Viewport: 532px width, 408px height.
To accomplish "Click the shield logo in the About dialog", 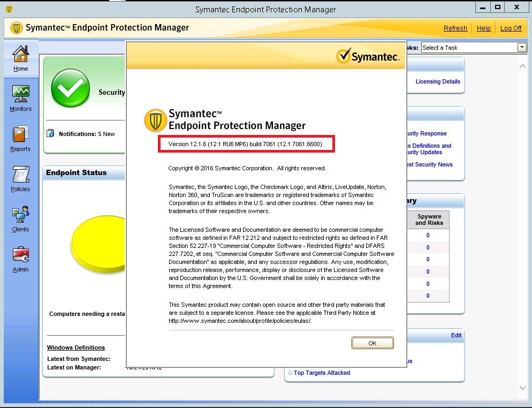I will click(x=155, y=120).
